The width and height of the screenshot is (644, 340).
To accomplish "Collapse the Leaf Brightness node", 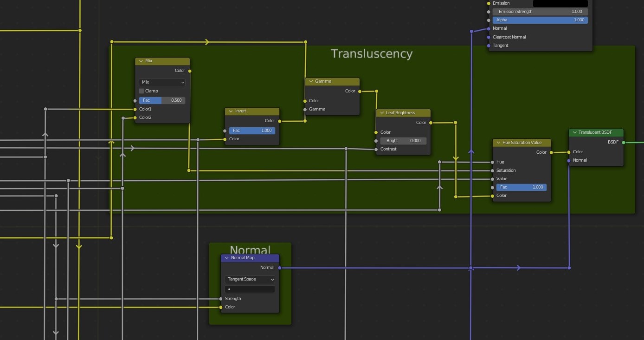I will 381,113.
